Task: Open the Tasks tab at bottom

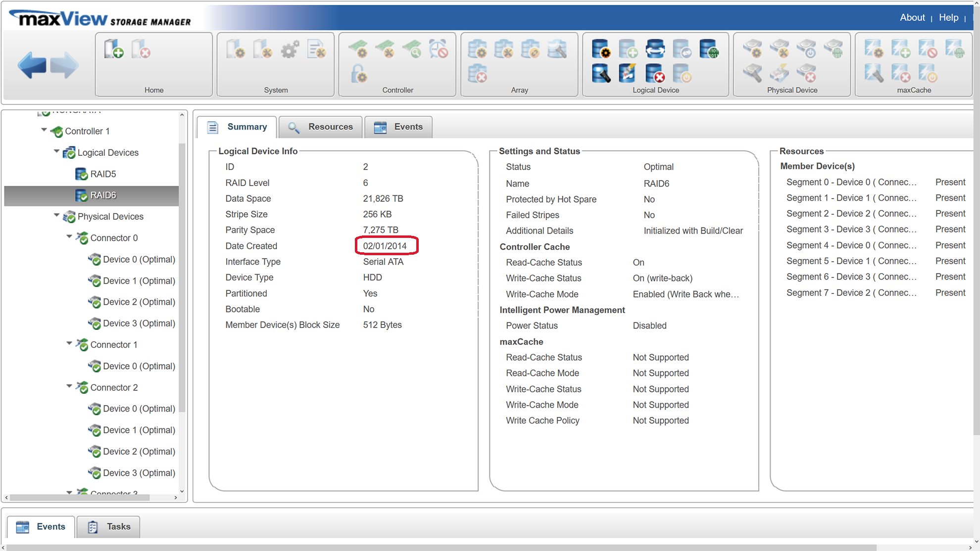Action: 109,527
